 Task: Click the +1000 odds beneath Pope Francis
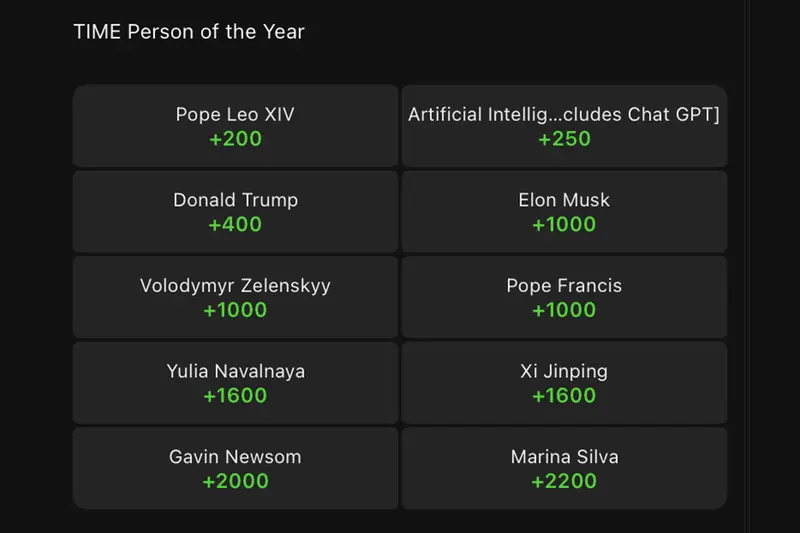564,310
